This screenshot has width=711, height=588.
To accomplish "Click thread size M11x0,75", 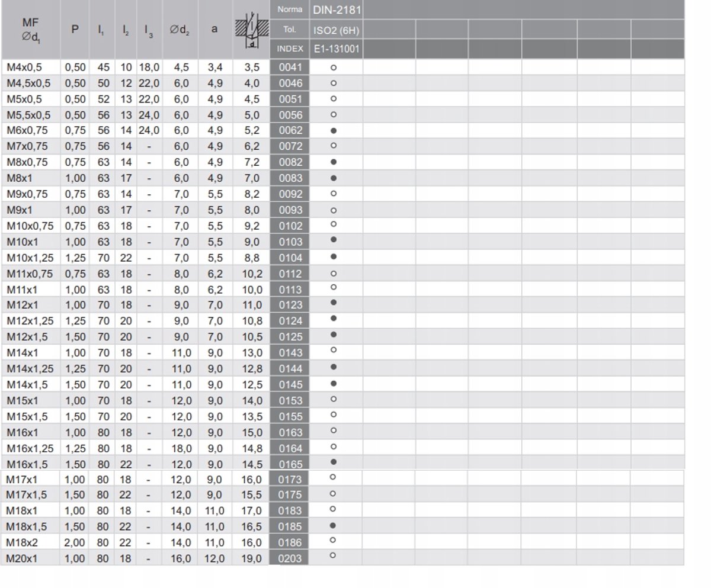I will pos(30,274).
